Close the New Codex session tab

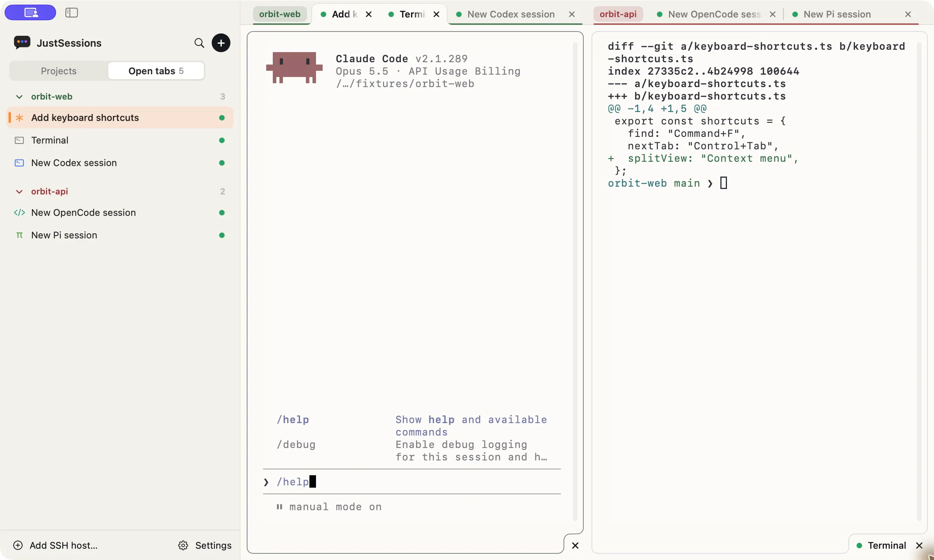coord(572,14)
